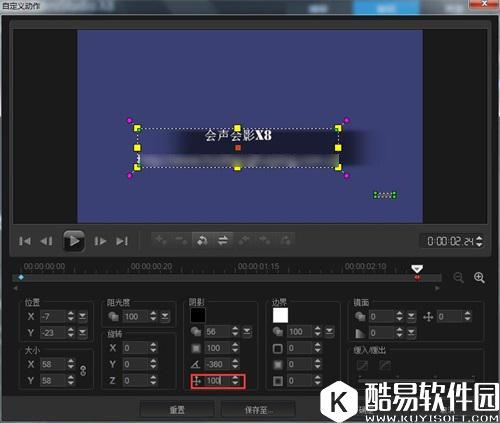
Task: Click the Position X field showing -7
Action: (53, 316)
